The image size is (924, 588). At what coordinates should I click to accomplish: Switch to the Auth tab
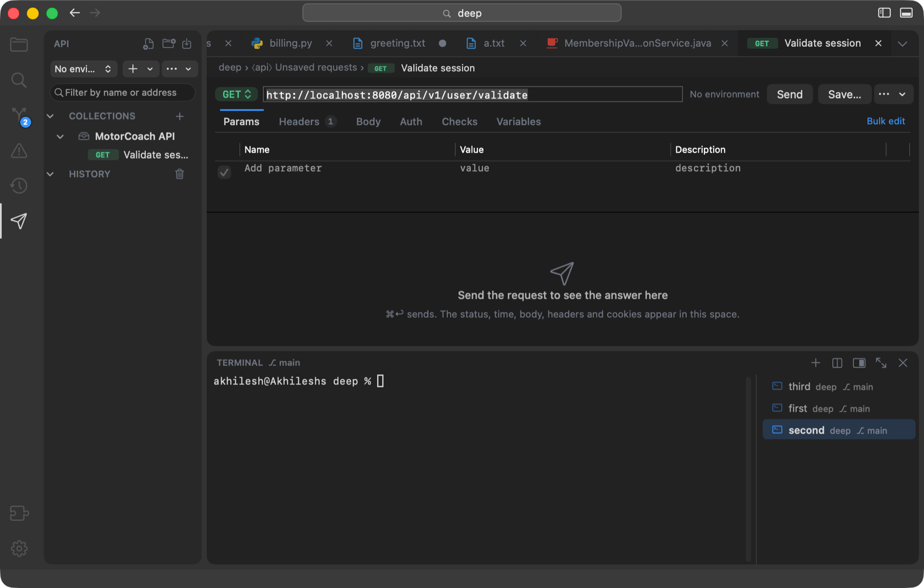pyautogui.click(x=411, y=122)
